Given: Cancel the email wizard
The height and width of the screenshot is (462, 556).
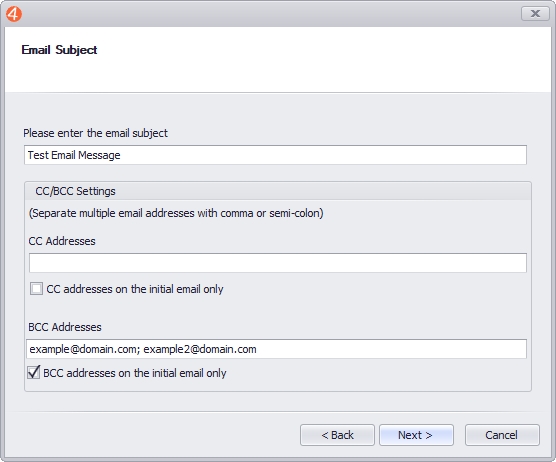Looking at the screenshot, I should click(502, 435).
